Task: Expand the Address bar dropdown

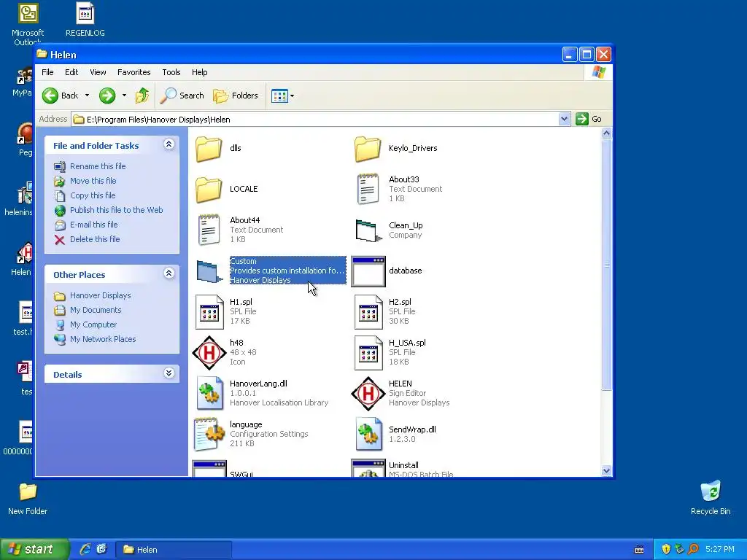Action: (564, 119)
